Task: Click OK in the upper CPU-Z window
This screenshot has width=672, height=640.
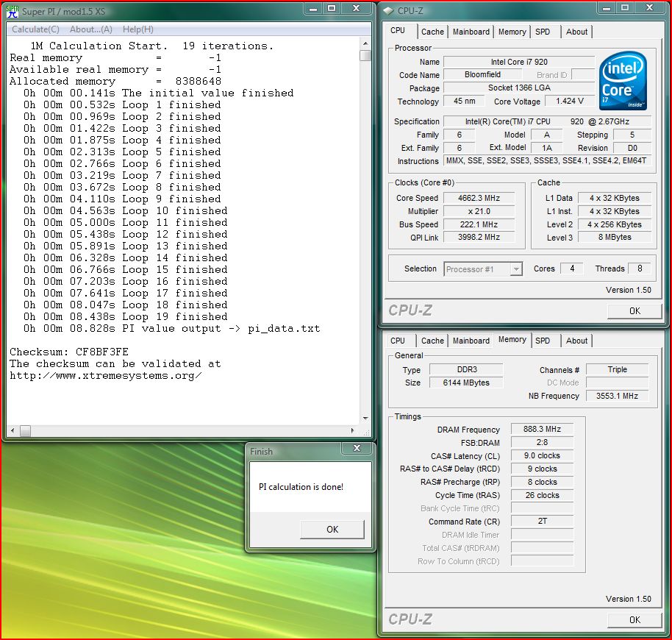Action: 635,310
